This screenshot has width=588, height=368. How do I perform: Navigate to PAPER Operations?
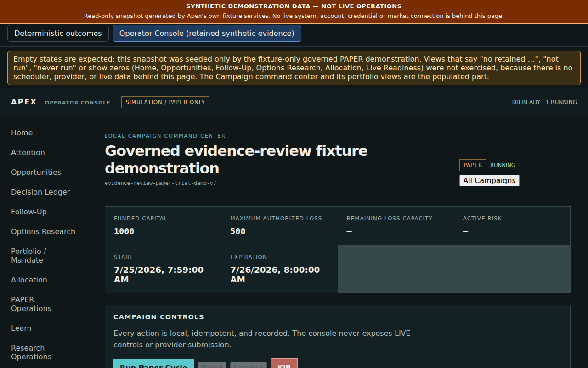click(x=31, y=304)
